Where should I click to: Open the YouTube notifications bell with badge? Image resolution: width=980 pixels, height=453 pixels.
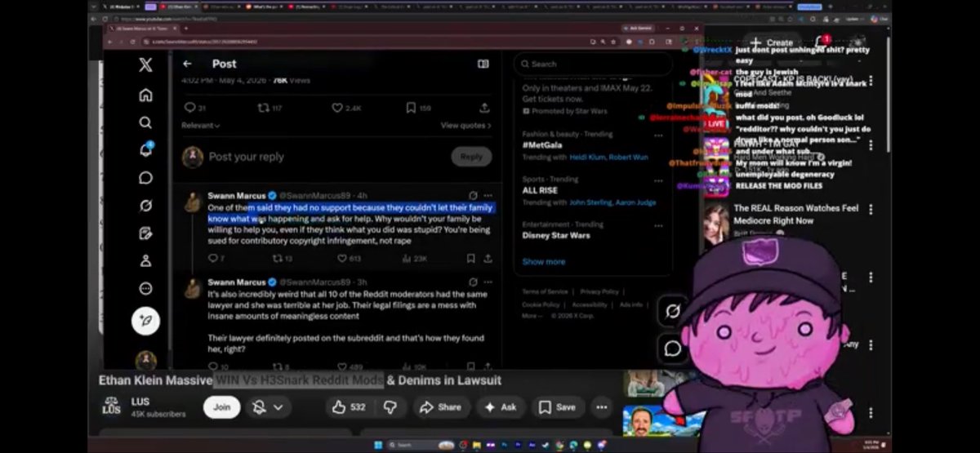pyautogui.click(x=820, y=42)
